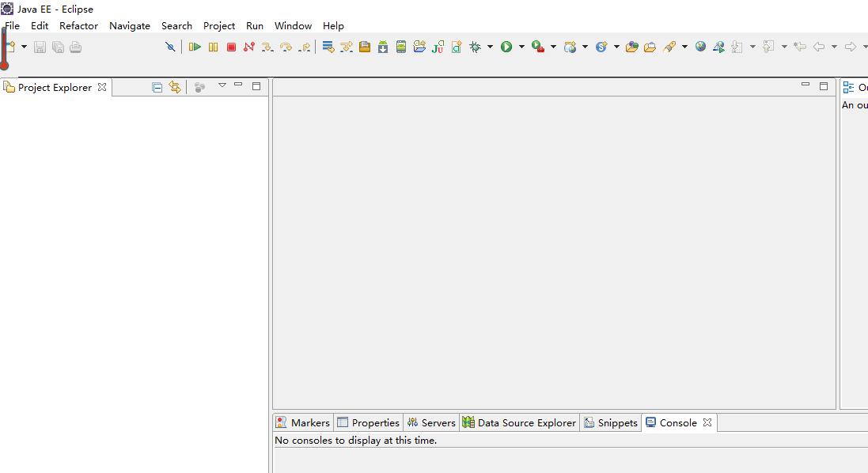Open the Window menu
Image resolution: width=868 pixels, height=473 pixels.
[293, 25]
